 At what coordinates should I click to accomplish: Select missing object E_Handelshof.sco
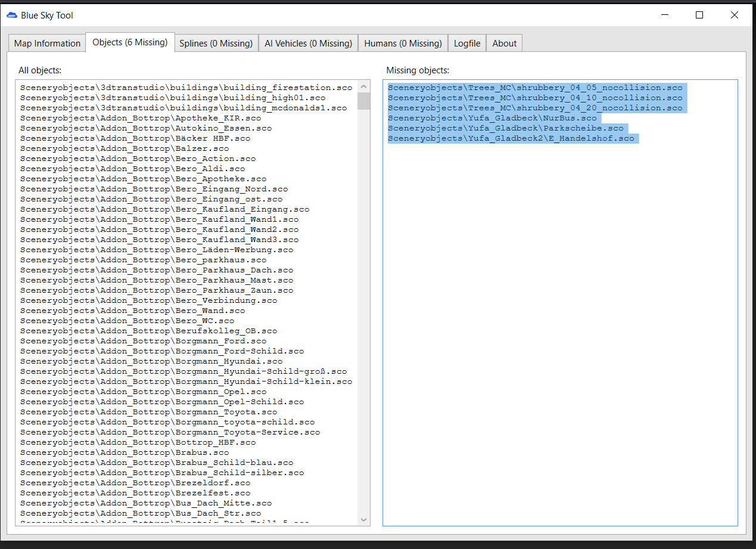511,138
